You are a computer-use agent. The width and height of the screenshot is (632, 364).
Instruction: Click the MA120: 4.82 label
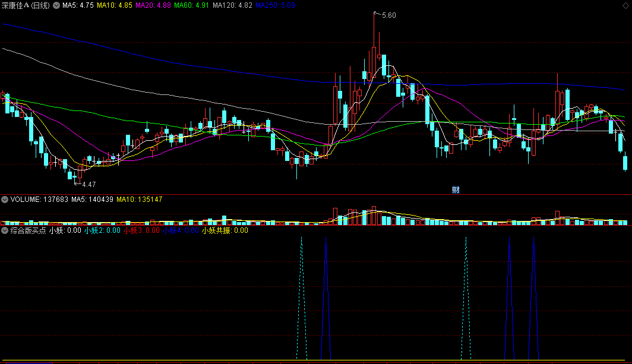coord(233,6)
